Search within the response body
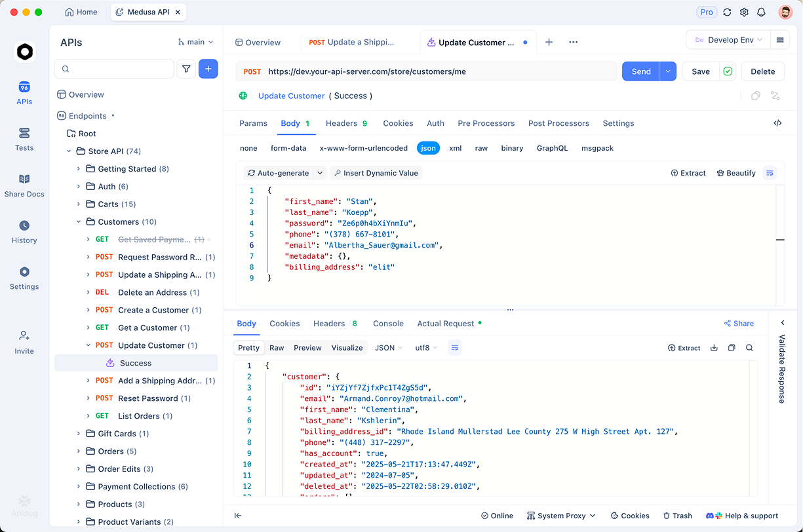 (749, 348)
